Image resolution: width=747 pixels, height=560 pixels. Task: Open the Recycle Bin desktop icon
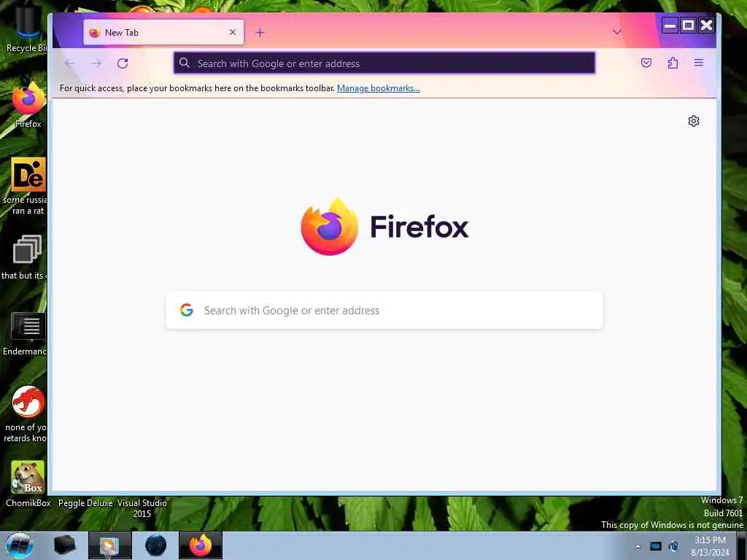[x=26, y=29]
